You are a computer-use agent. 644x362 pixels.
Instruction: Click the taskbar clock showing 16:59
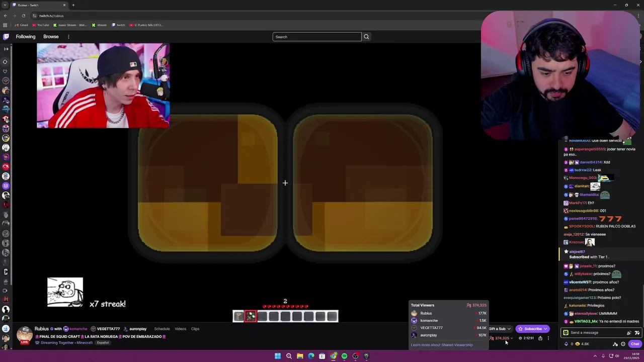[x=631, y=356]
